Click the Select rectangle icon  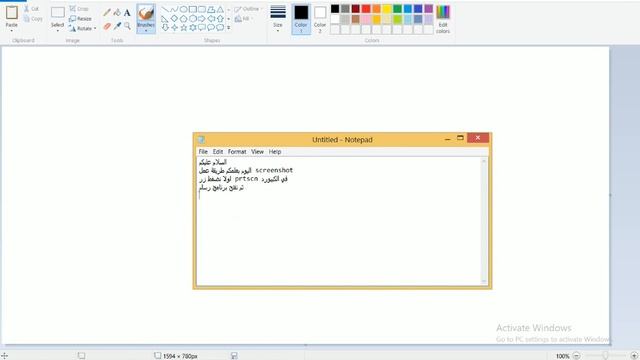coord(58,13)
